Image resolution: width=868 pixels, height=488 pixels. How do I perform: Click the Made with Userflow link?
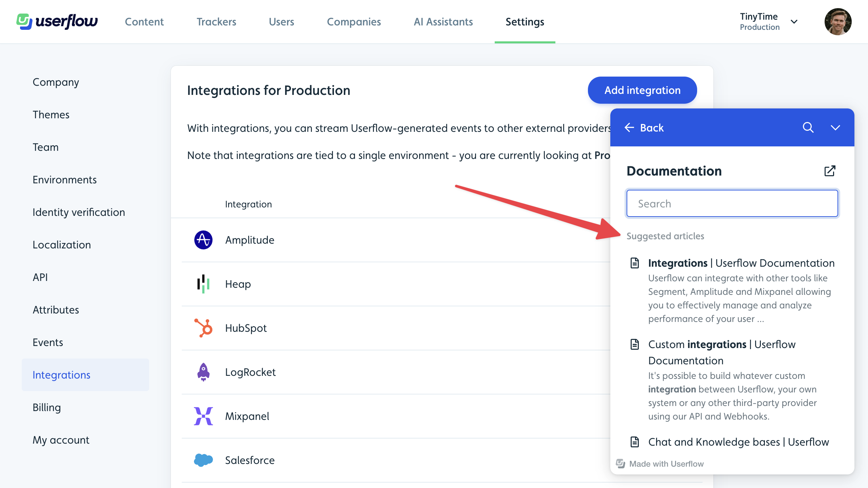(666, 464)
